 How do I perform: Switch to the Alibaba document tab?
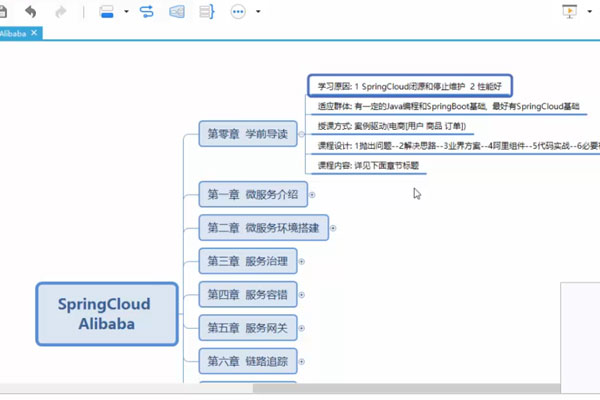point(13,33)
